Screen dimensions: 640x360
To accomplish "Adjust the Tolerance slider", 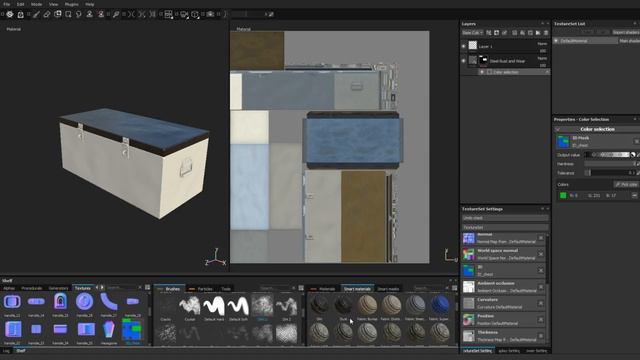I will coord(610,173).
